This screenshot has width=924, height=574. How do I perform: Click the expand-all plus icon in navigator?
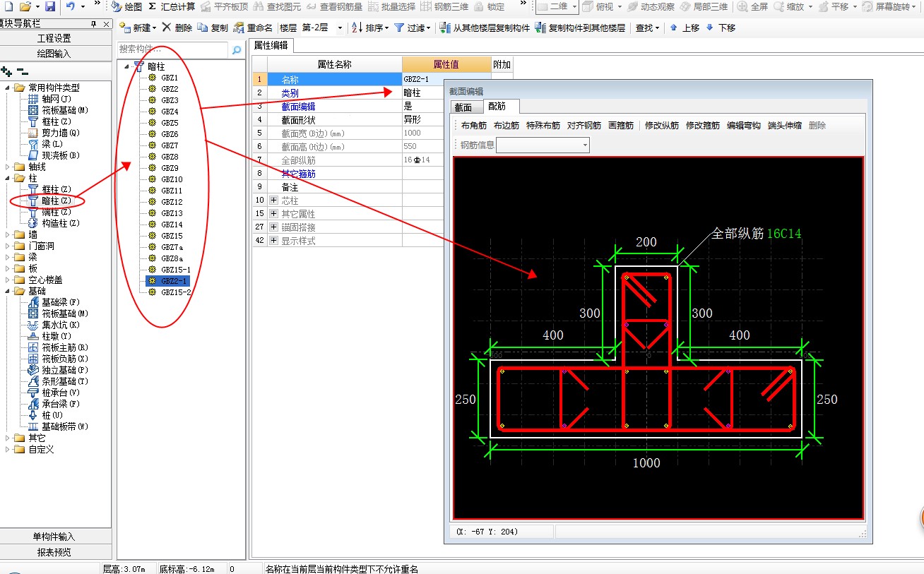point(7,71)
